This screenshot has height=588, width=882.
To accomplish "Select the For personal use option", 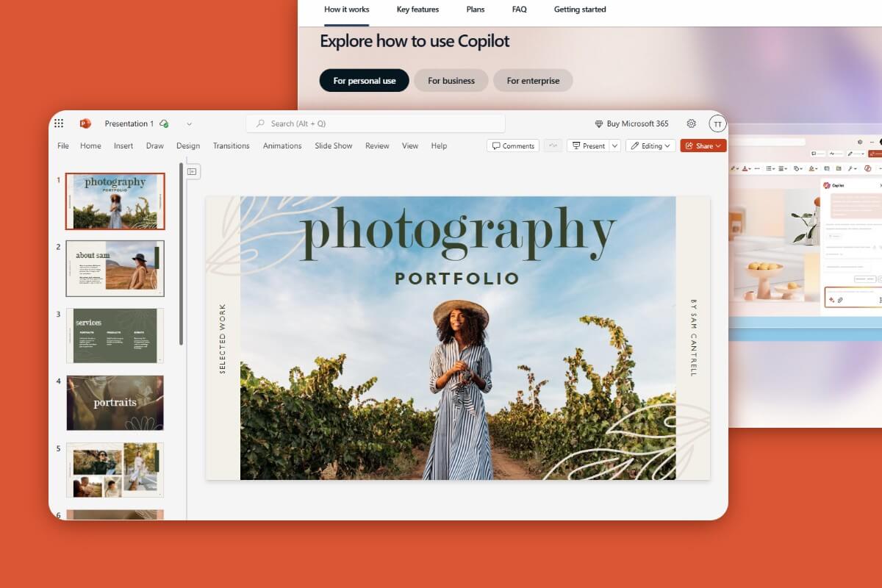I will tap(364, 81).
